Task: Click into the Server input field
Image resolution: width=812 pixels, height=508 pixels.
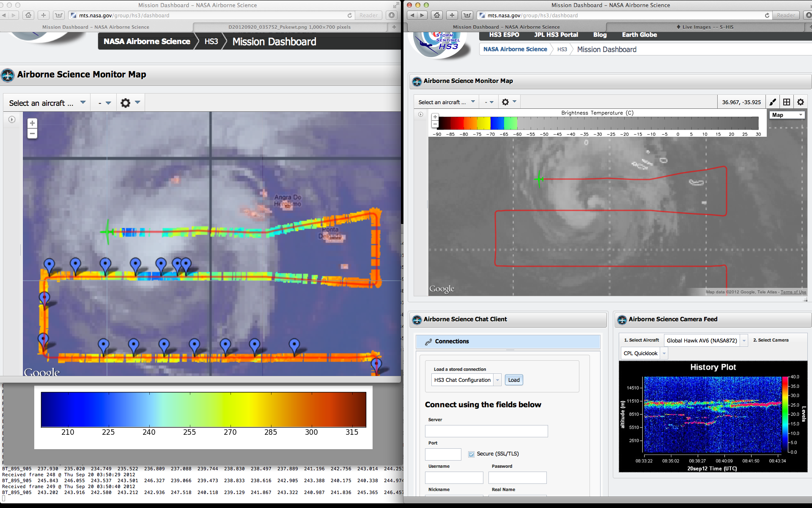Action: point(486,431)
